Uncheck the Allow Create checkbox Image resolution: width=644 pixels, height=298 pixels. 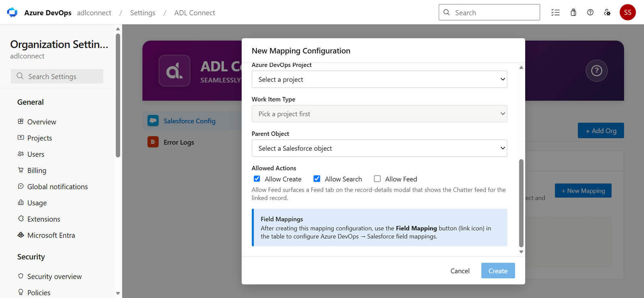[x=257, y=178]
